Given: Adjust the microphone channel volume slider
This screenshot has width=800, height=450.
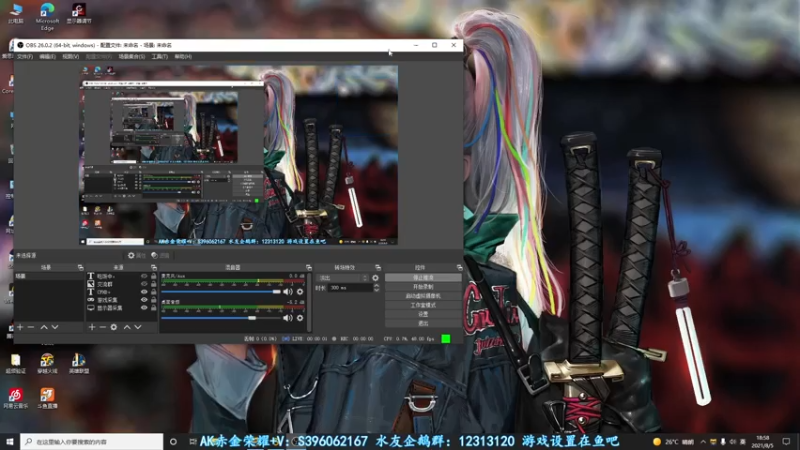Looking at the screenshot, I should [x=221, y=292].
